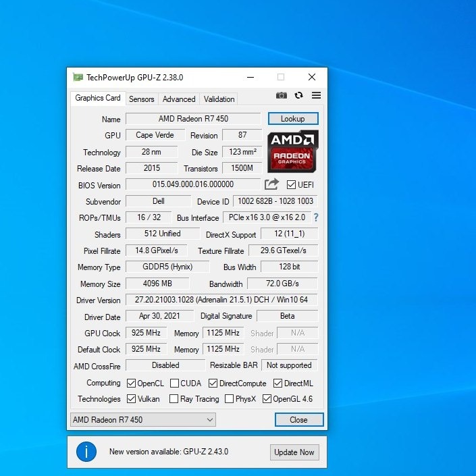Toggle the PhysX checkbox
Image resolution: width=476 pixels, height=476 pixels.
(230, 399)
